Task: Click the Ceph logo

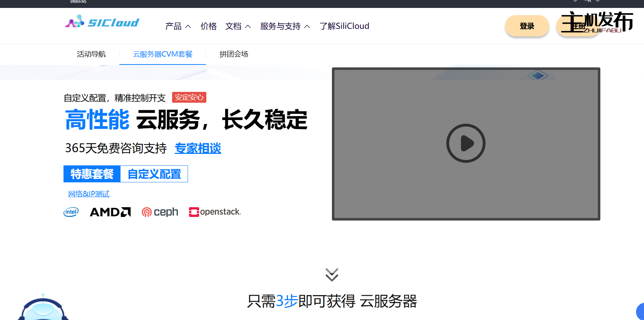Action: pos(160,212)
